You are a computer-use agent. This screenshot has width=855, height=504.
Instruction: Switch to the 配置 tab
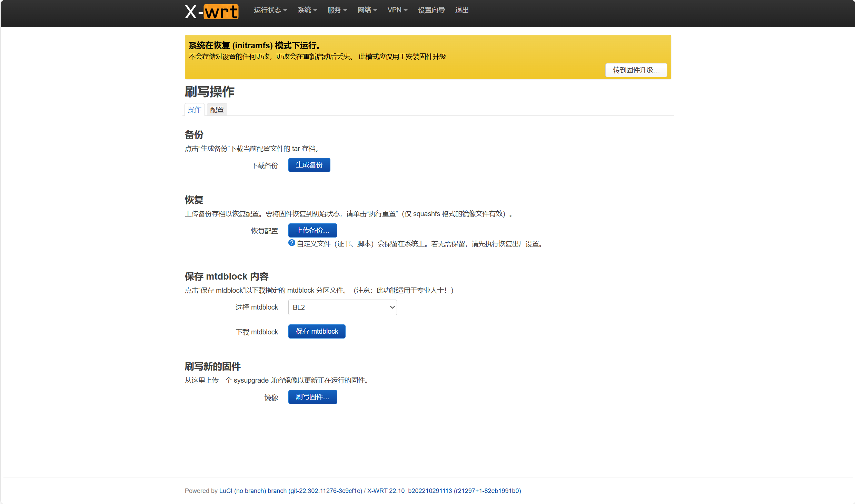tap(217, 110)
